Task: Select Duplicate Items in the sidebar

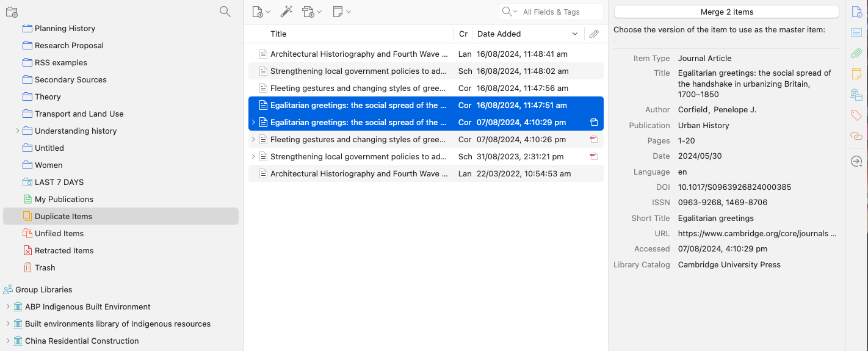Action: [121, 216]
